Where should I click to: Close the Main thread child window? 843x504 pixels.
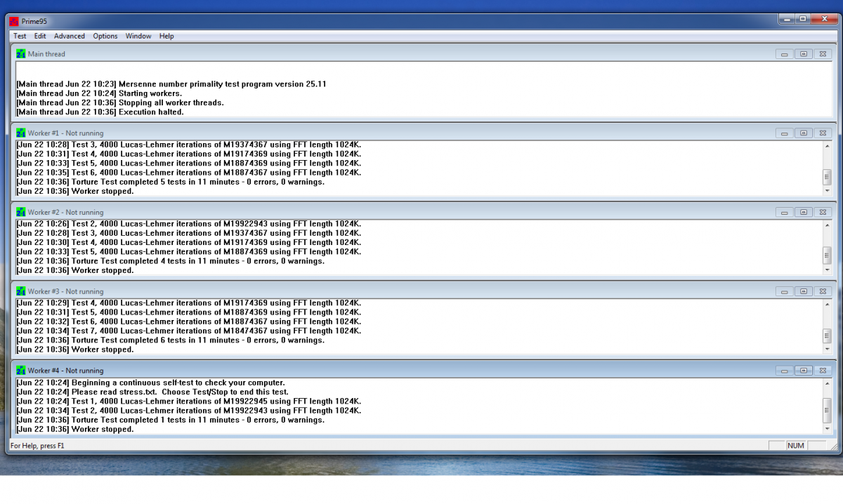point(823,54)
